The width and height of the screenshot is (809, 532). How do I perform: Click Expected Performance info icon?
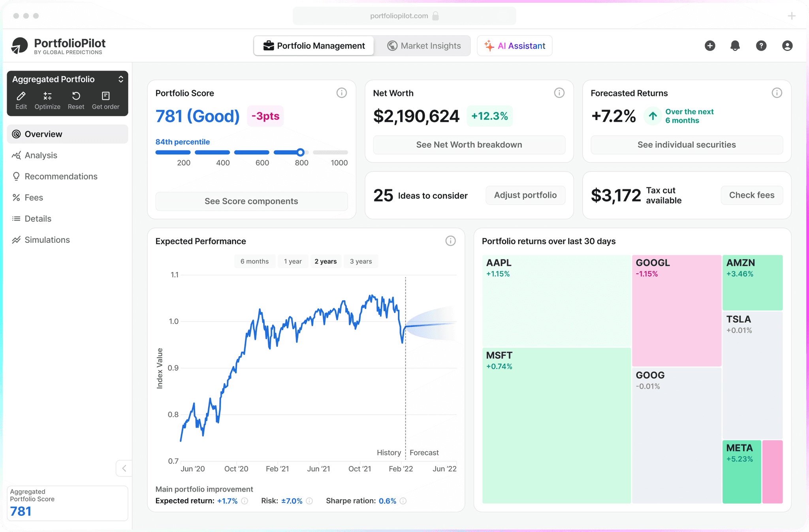[451, 241]
